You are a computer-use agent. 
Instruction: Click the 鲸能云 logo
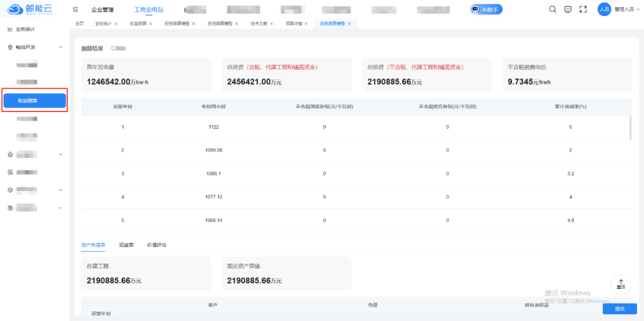coord(30,10)
